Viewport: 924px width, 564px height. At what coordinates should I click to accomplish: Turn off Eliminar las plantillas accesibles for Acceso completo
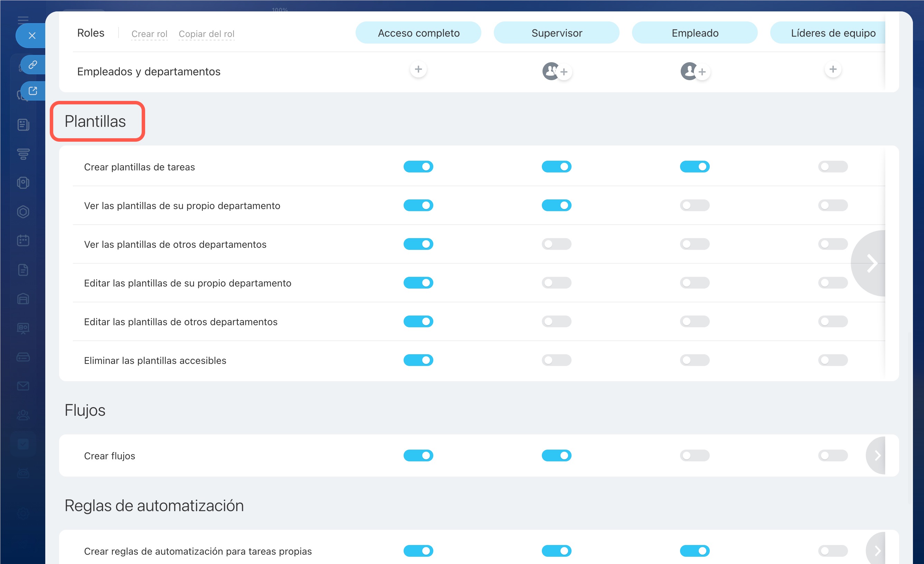[418, 360]
